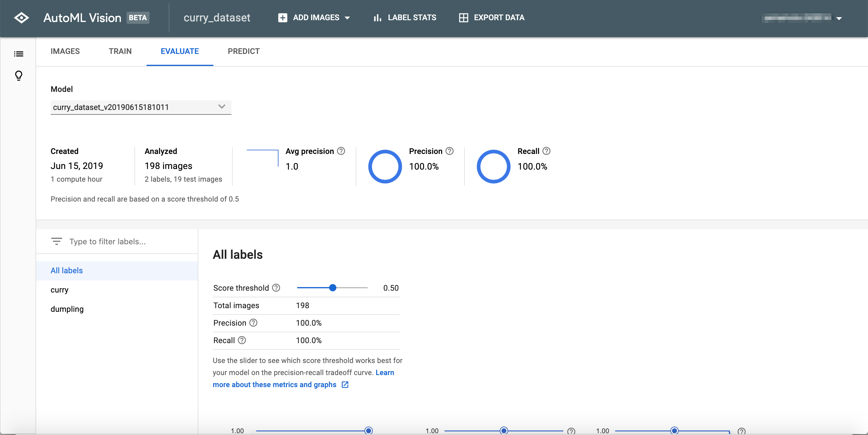Click the Score threshold slider handle
868x435 pixels.
point(332,287)
